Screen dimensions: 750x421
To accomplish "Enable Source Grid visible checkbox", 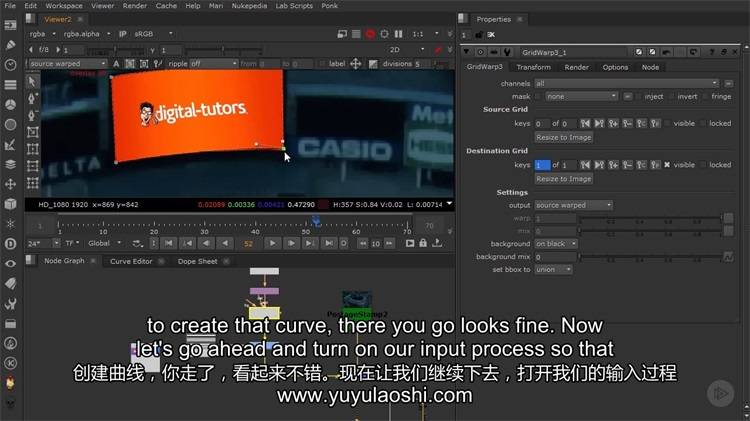I will [x=667, y=123].
